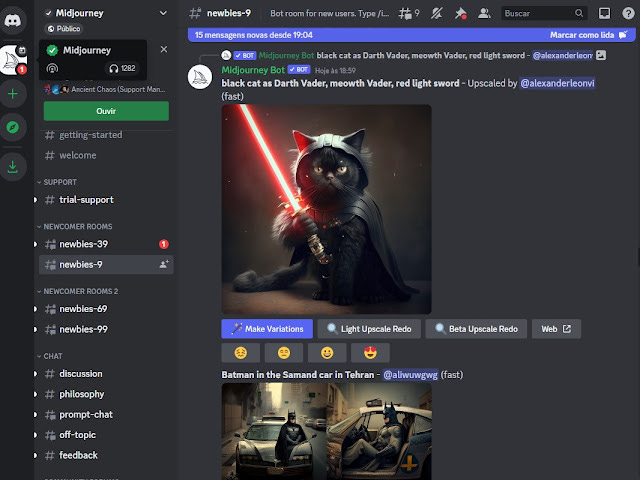Click Marcar como lida
The height and width of the screenshot is (480, 640).
click(x=589, y=35)
